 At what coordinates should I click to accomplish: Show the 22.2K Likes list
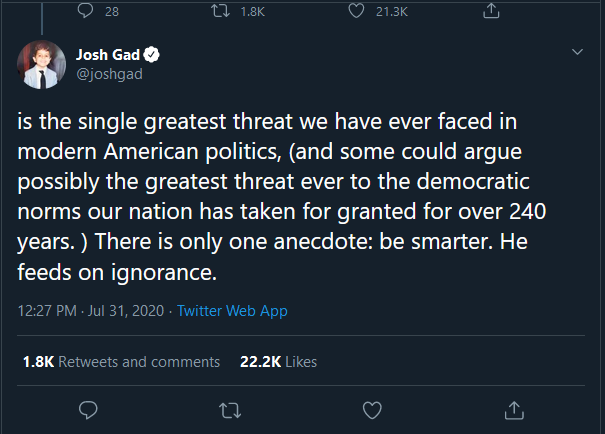point(279,361)
